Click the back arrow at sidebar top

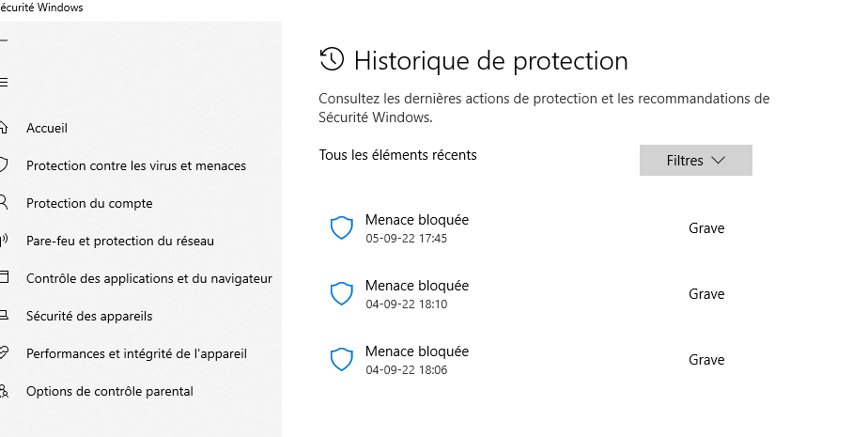(x=3, y=40)
